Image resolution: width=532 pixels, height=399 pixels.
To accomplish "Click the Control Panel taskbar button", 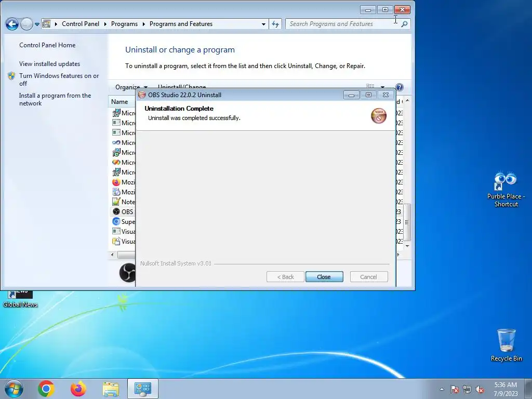I will point(143,389).
